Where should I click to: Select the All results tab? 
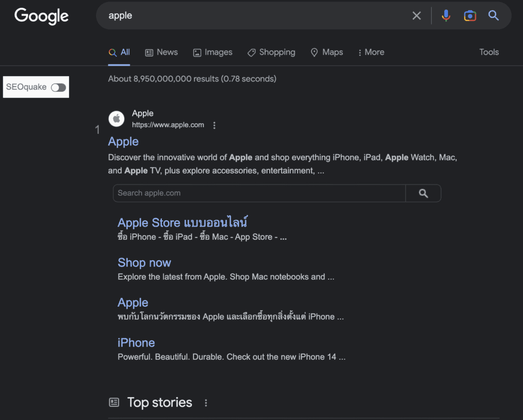coord(119,53)
